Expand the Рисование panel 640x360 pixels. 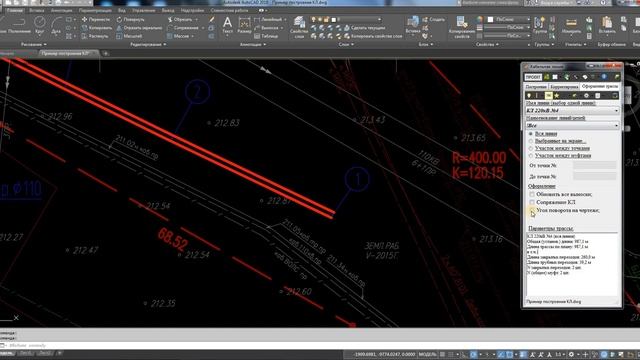pyautogui.click(x=33, y=44)
